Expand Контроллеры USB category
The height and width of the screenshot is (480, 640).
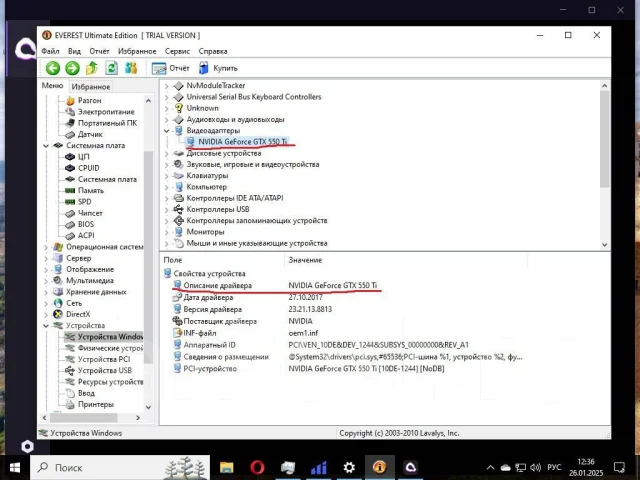tap(166, 209)
